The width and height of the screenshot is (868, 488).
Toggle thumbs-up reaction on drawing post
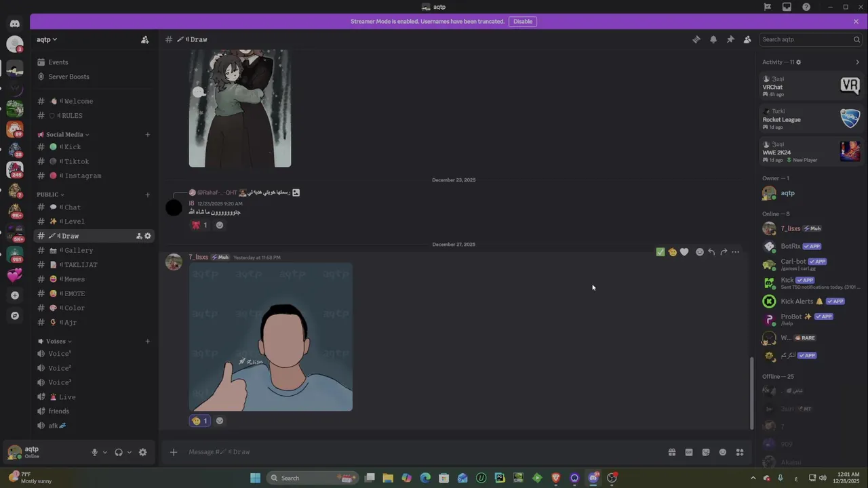(x=200, y=421)
